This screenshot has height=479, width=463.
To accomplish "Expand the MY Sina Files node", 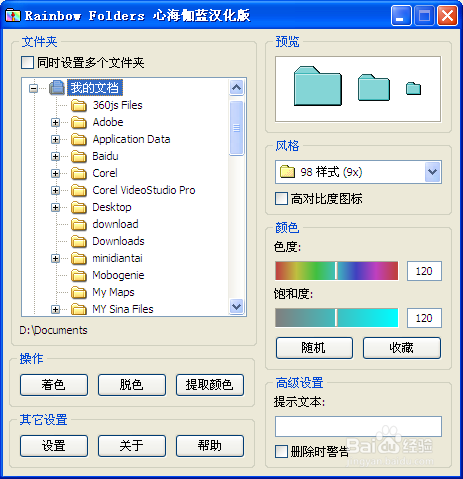I will (x=55, y=310).
